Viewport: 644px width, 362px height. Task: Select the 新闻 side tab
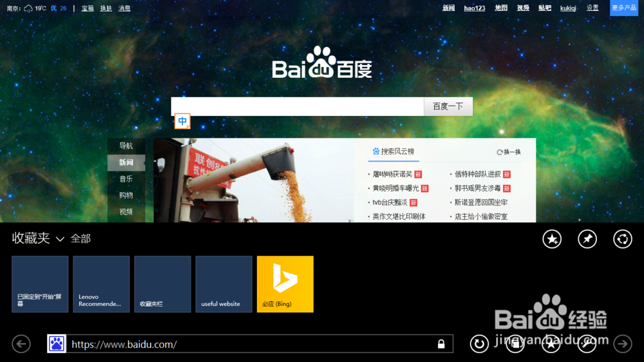126,162
